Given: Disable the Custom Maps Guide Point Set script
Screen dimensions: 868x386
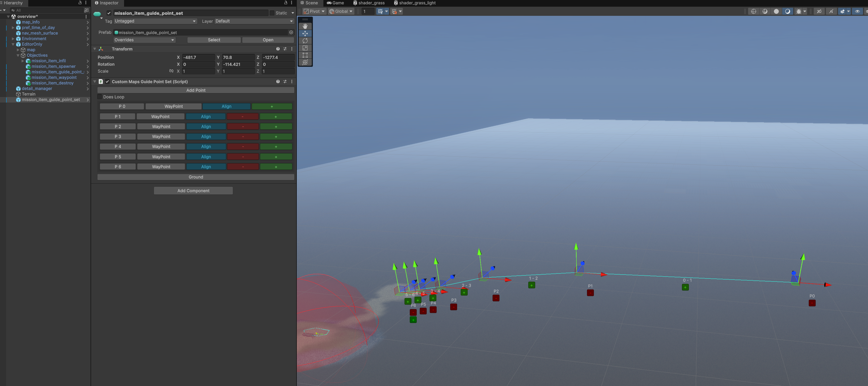Looking at the screenshot, I should [x=107, y=82].
